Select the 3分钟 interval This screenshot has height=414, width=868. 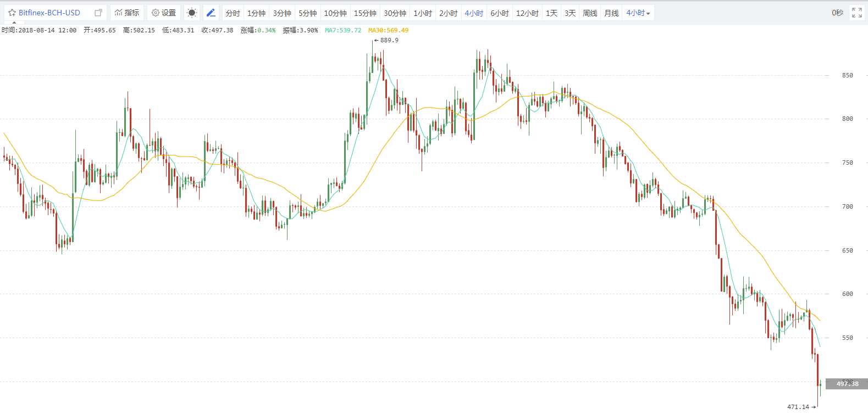coord(282,13)
